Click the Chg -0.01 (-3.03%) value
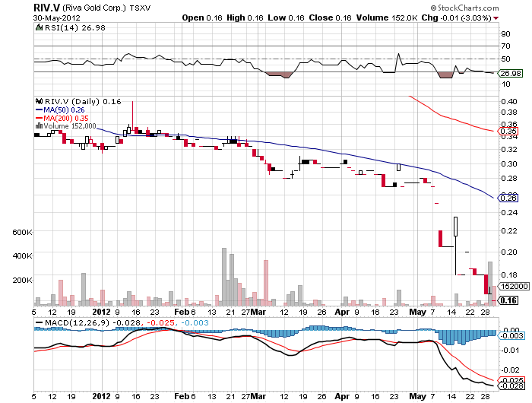Image resolution: width=532 pixels, height=403 pixels. pos(456,17)
